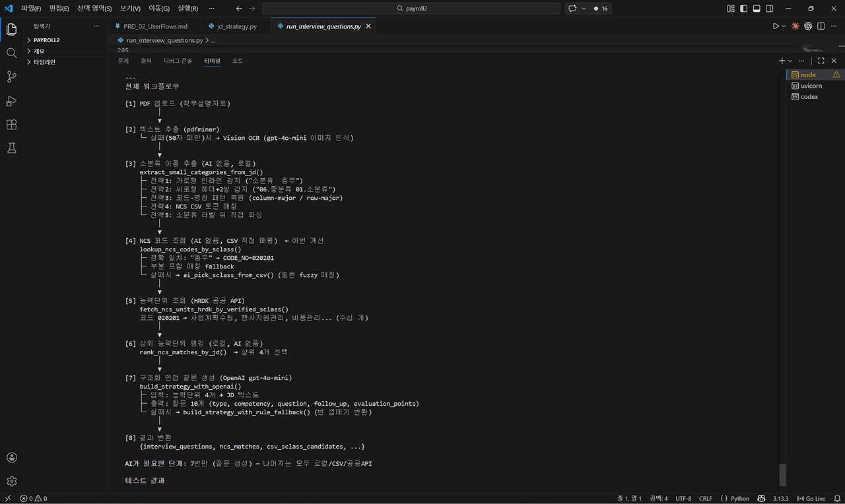The width and height of the screenshot is (845, 504).
Task: Switch to the 디버그 콘솔 panel tab
Action: tap(178, 61)
